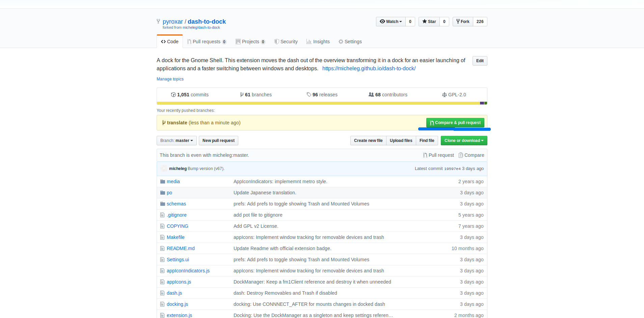Open the Insights tab
The width and height of the screenshot is (644, 318).
318,42
